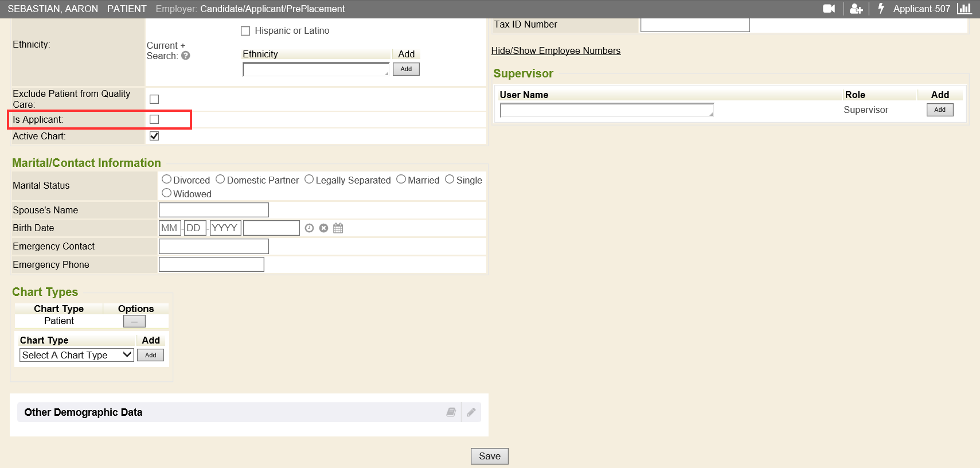Uncheck the Active Chart checkbox

pyautogui.click(x=154, y=136)
